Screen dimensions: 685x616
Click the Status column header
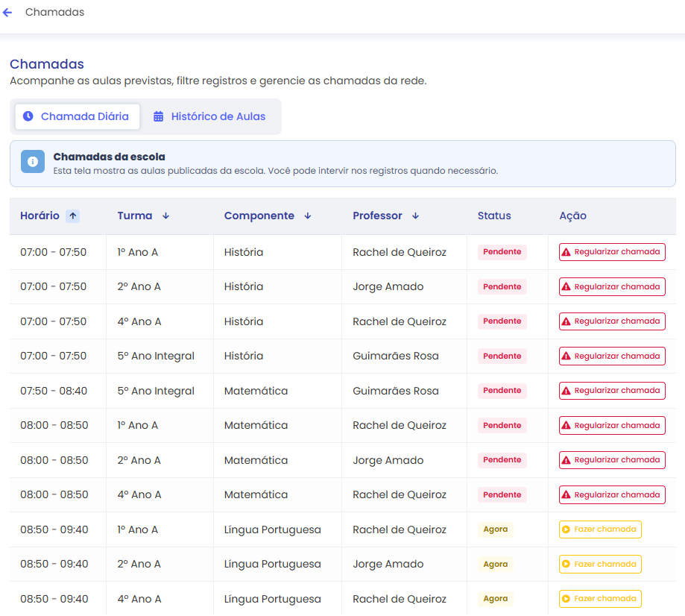(494, 216)
